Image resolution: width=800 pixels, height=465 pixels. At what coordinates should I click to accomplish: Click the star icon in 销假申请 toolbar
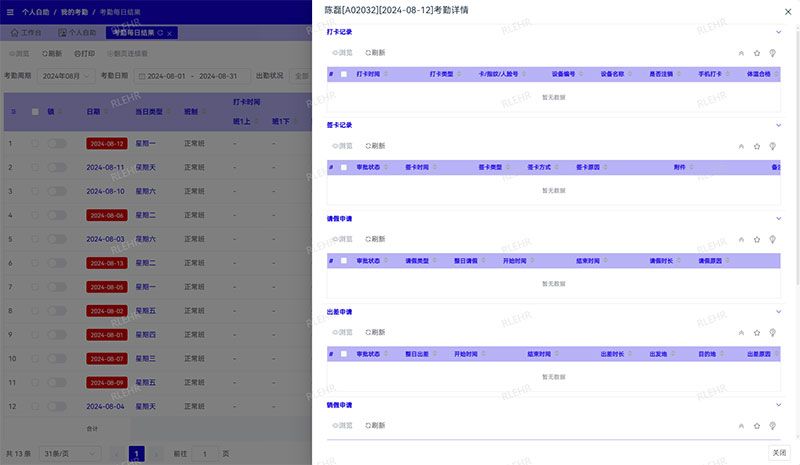[757, 426]
